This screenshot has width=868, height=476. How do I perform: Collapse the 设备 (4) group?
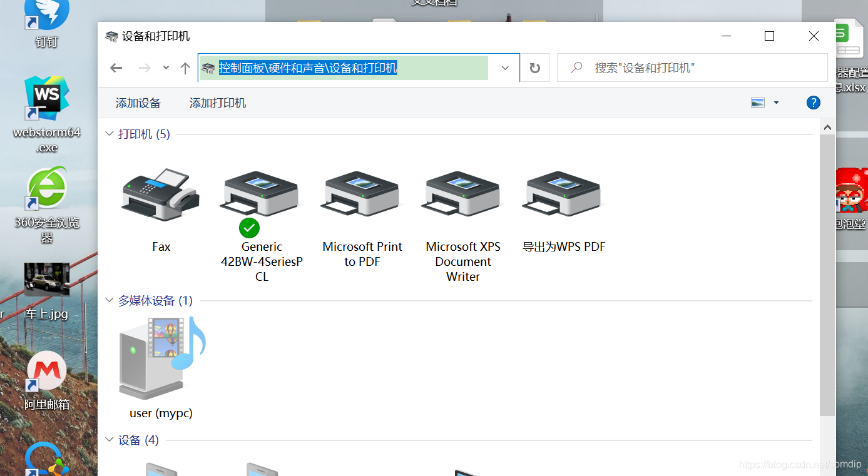[109, 440]
